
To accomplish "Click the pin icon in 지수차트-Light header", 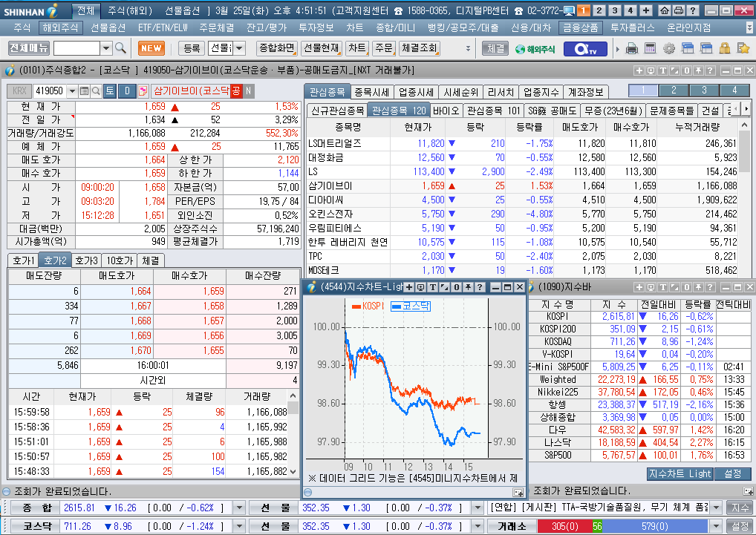I will point(468,287).
